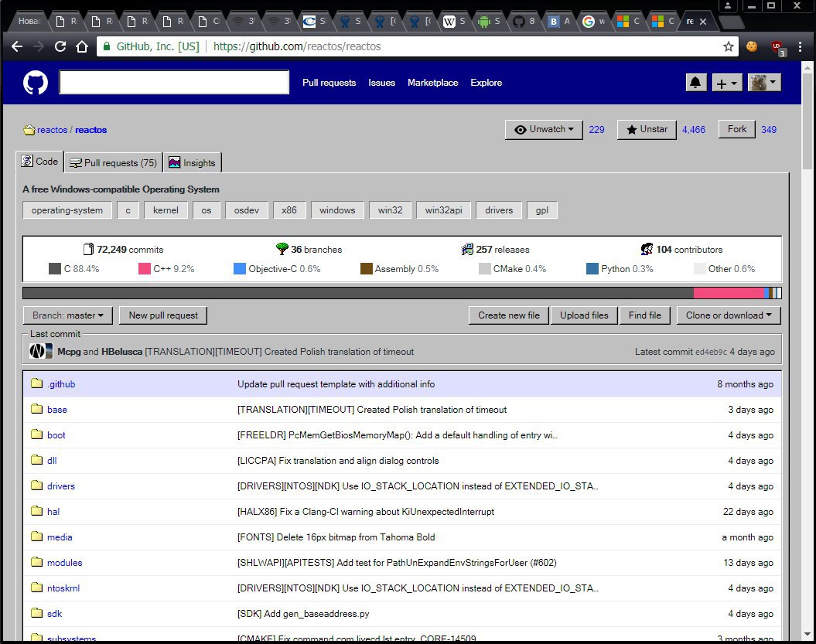Click the base folder icon
The image size is (816, 644).
point(36,409)
